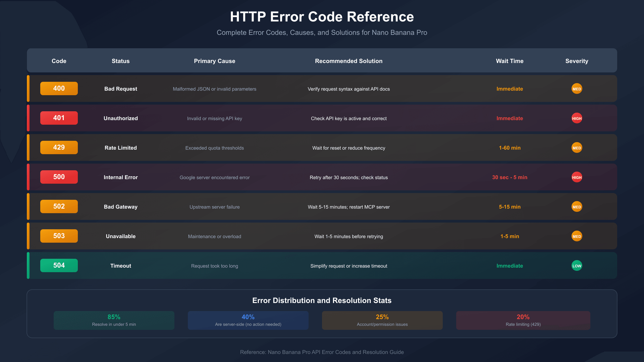Click the green 504 code badge
The image size is (644, 362).
[59, 265]
